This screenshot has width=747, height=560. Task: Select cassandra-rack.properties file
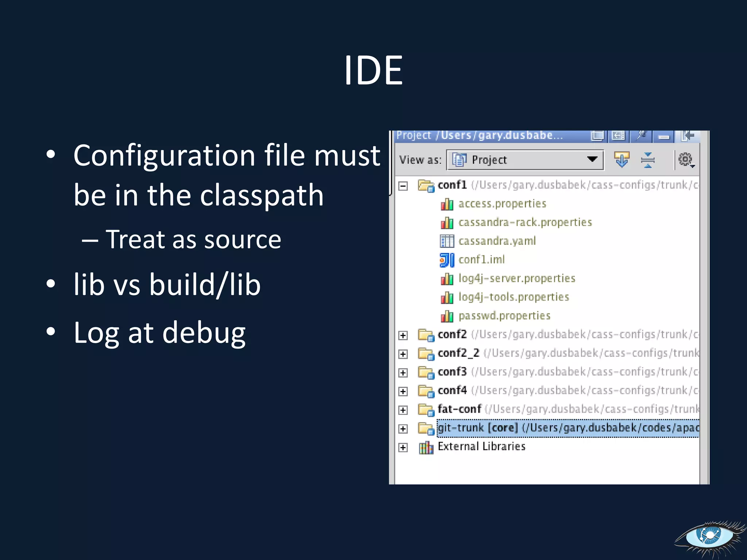click(525, 222)
